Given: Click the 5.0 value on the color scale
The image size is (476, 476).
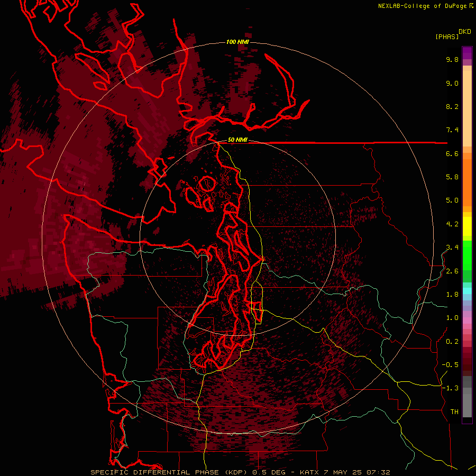Looking at the screenshot, I should (x=452, y=200).
